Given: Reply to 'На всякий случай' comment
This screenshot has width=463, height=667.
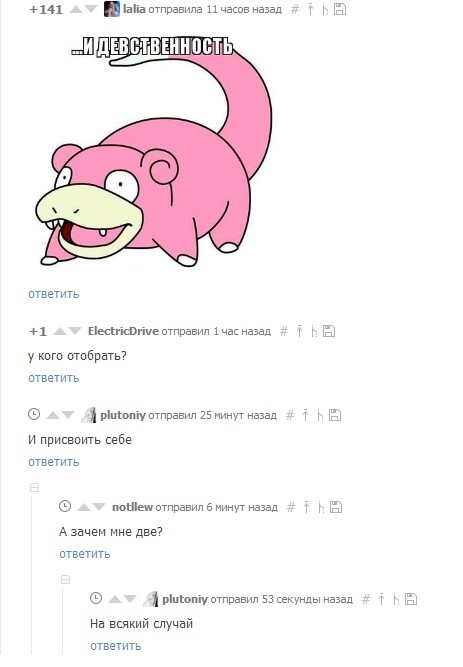Looking at the screenshot, I should (x=115, y=646).
